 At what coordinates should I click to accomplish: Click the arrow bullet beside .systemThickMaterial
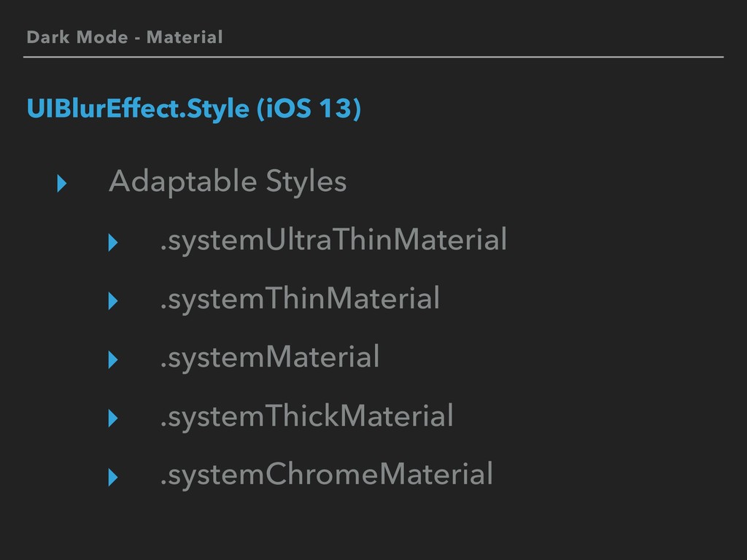[x=113, y=418]
